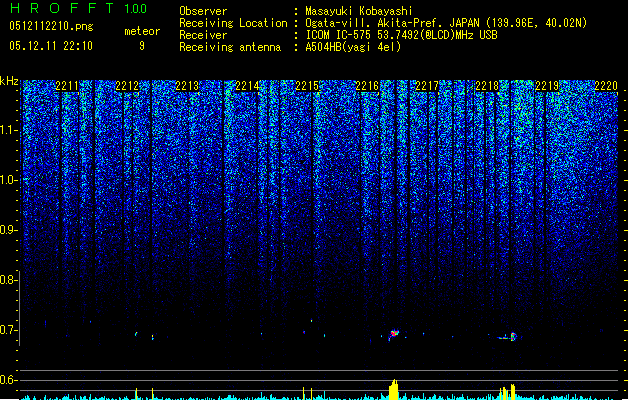Click the tallest yellow power bar near 2216

pyautogui.click(x=394, y=389)
